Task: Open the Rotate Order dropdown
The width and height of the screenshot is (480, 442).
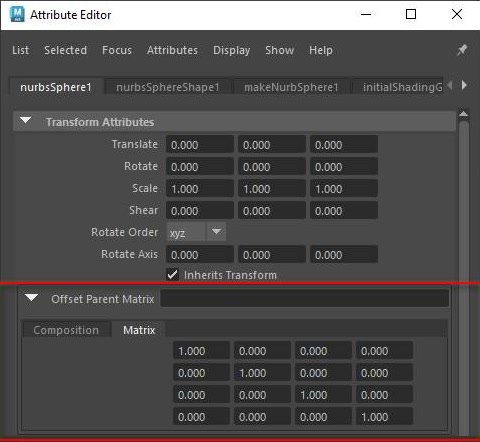Action: (196, 232)
